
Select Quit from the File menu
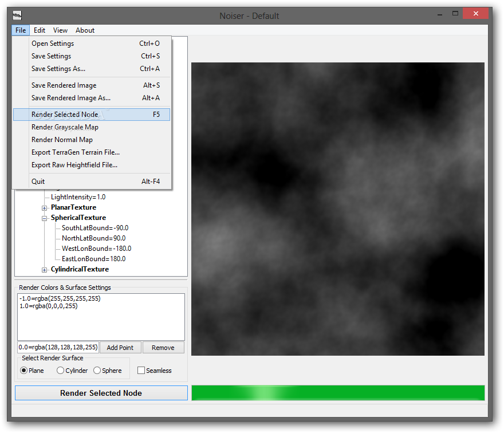92,182
